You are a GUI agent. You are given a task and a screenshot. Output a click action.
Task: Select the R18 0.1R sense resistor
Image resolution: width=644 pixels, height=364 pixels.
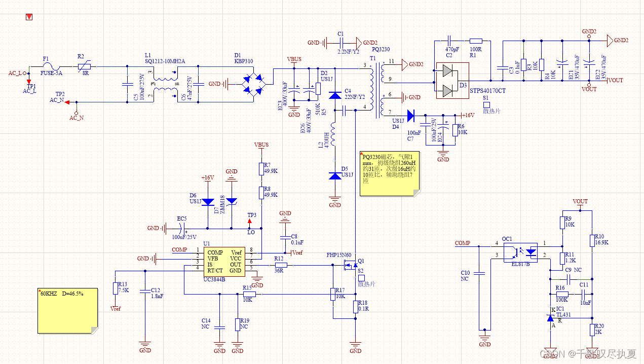[356, 307]
